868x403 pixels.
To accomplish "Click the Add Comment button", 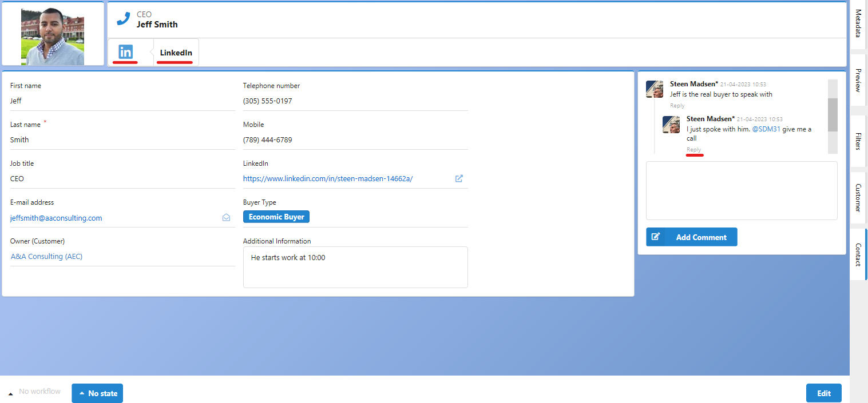I will [692, 237].
